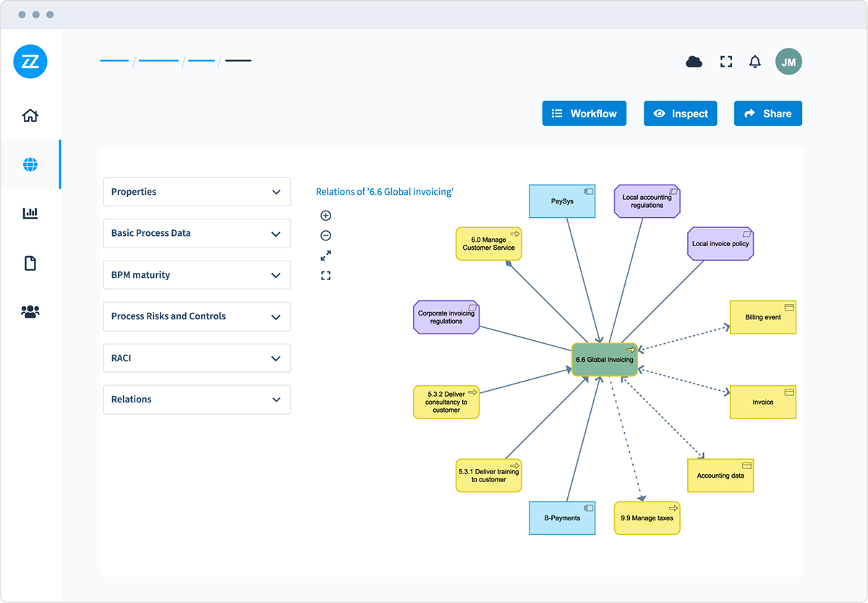Viewport: 868px width, 603px height.
Task: Click the zoom out minus icon
Action: (x=325, y=235)
